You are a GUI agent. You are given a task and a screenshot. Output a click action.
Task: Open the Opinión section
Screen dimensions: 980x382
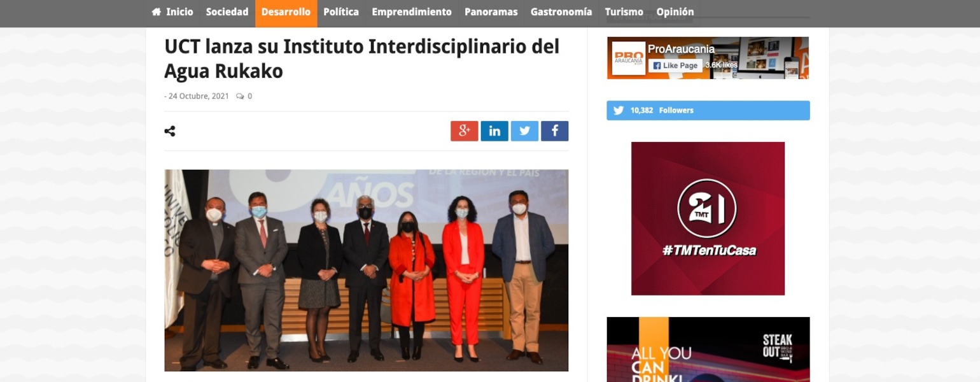(675, 12)
